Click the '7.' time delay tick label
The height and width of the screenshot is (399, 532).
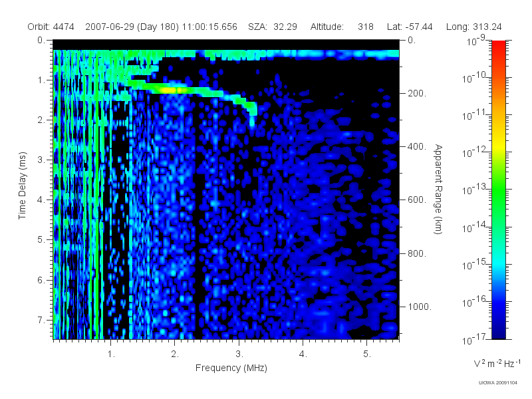coord(41,320)
